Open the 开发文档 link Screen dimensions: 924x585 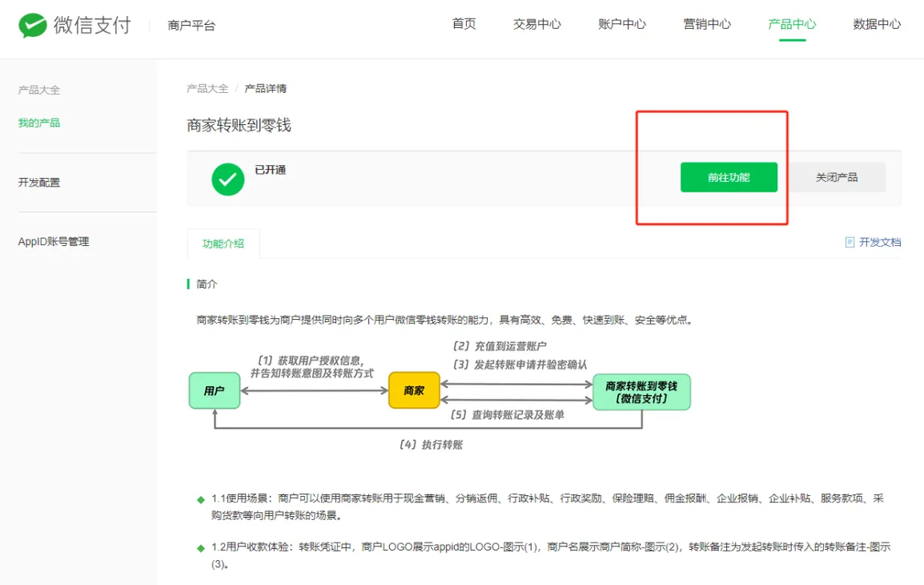tap(880, 242)
